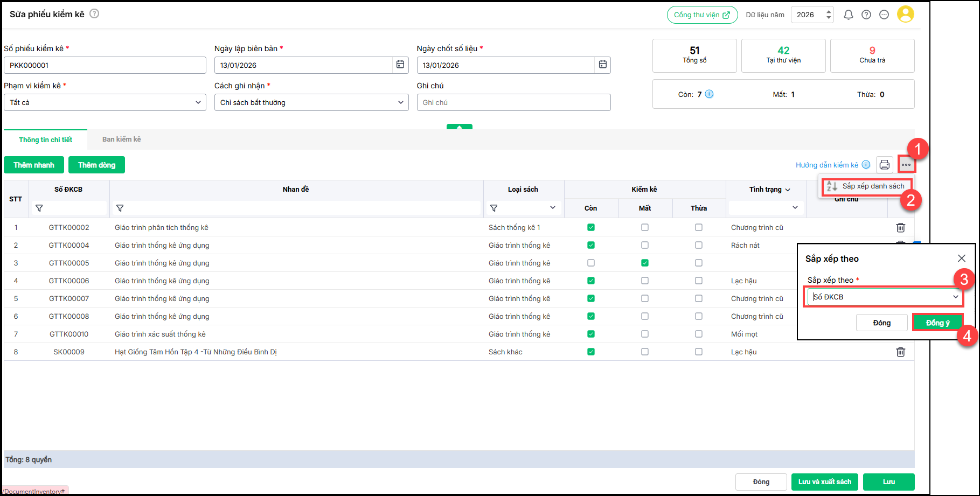The image size is (980, 496).
Task: Click the Ghi chú input field
Action: point(513,102)
